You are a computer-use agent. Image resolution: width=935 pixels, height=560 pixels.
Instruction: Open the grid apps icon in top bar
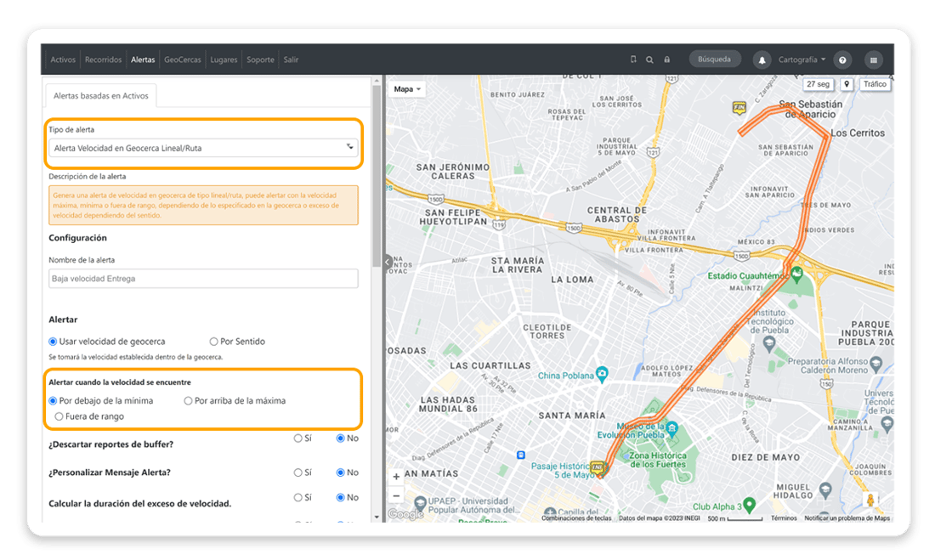874,59
